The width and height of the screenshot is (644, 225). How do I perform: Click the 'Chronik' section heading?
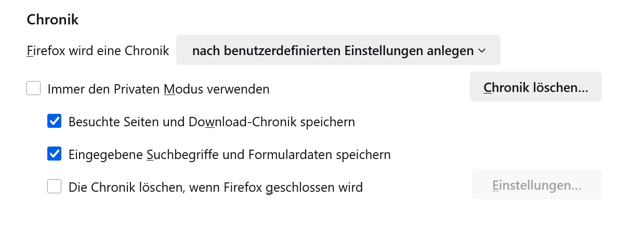click(52, 20)
